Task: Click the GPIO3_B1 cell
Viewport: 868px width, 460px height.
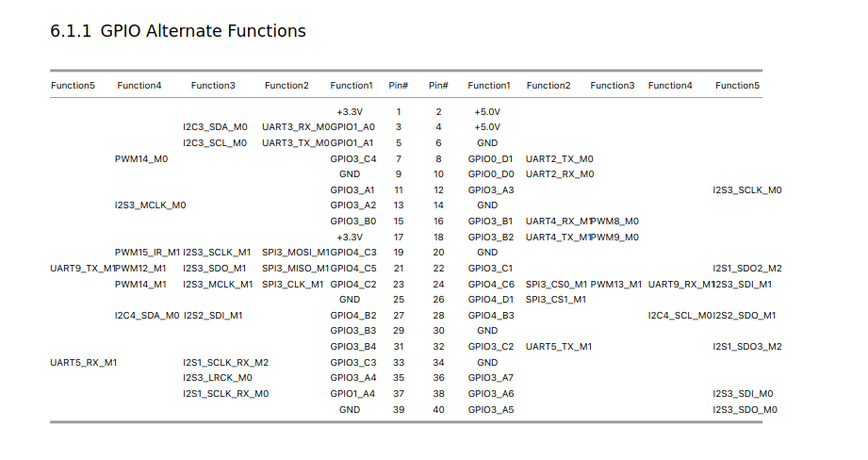Action: tap(490, 221)
